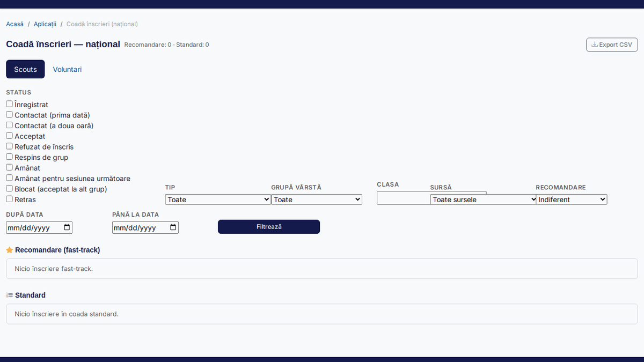Switch to the Scouts tab

[x=25, y=69]
